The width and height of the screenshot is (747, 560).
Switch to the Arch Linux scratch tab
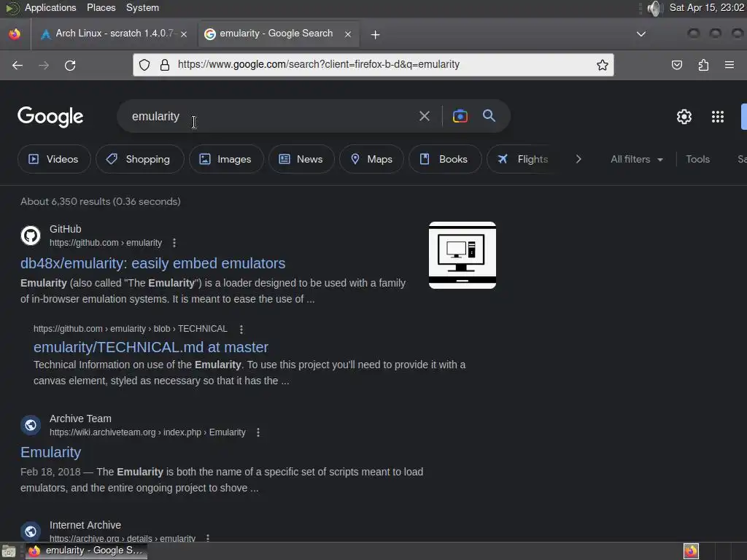click(113, 34)
